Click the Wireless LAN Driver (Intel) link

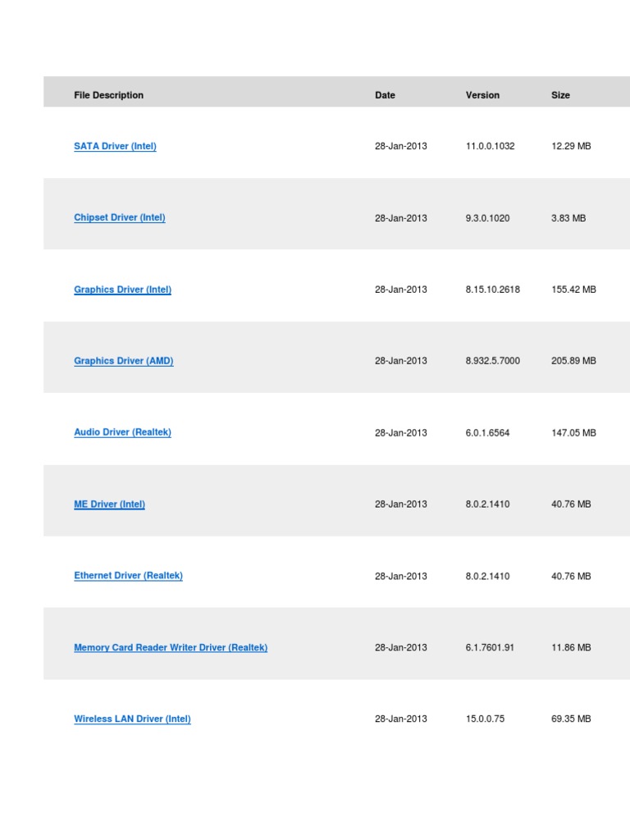(132, 719)
